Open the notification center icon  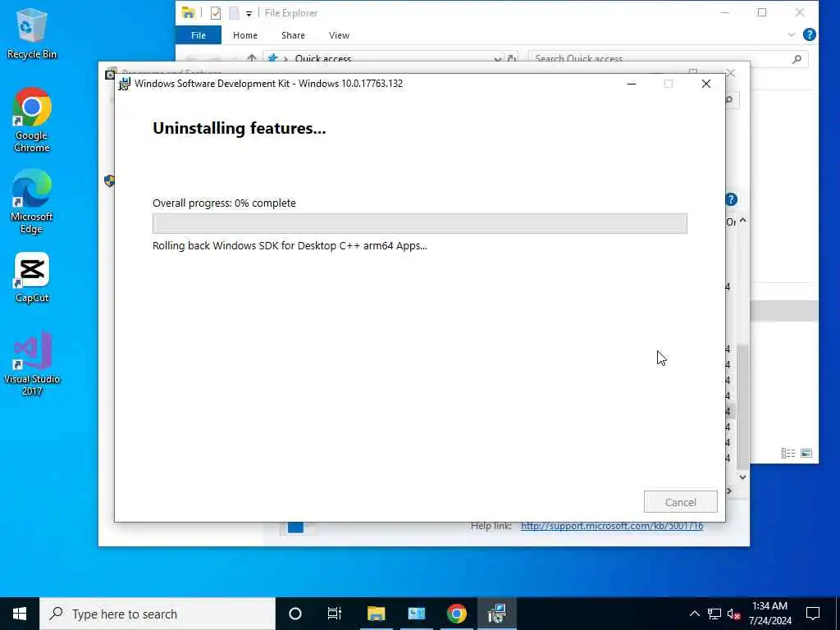click(x=813, y=614)
